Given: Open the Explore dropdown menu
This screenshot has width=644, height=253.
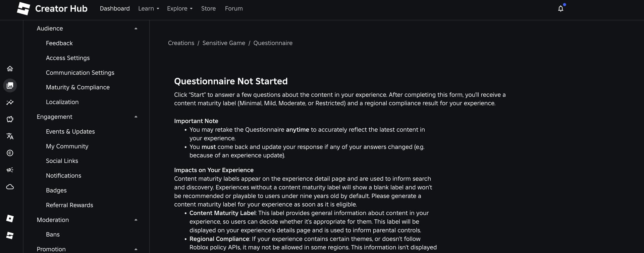Looking at the screenshot, I should (180, 8).
